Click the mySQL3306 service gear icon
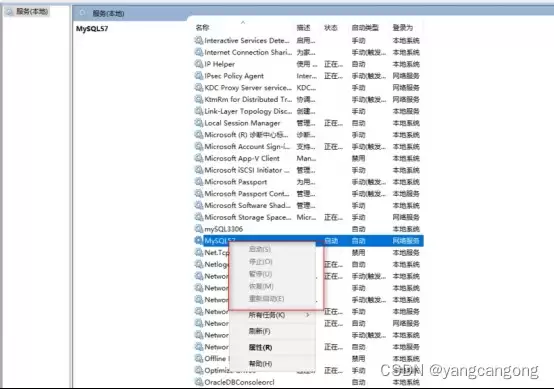Screen dimensions: 554x389 click(x=199, y=229)
